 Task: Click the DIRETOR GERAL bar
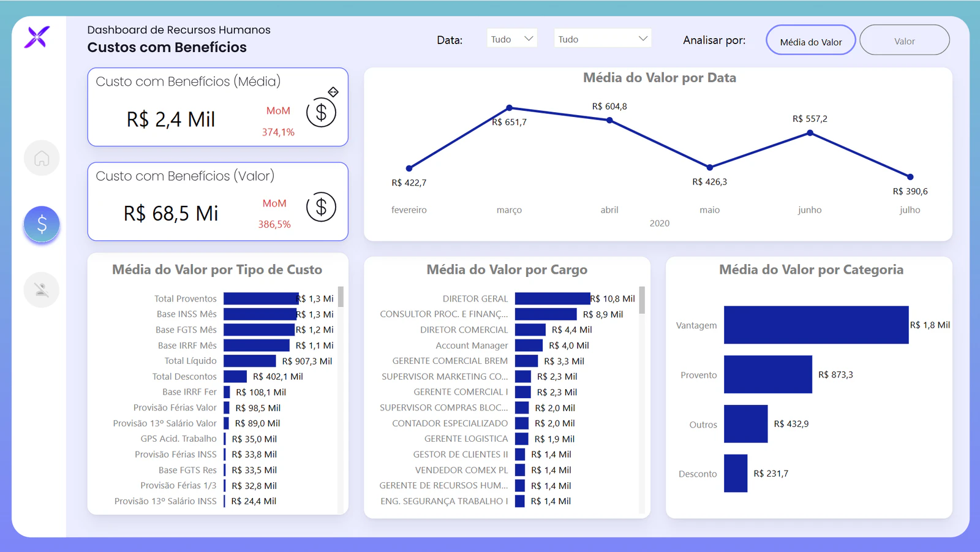coord(552,298)
